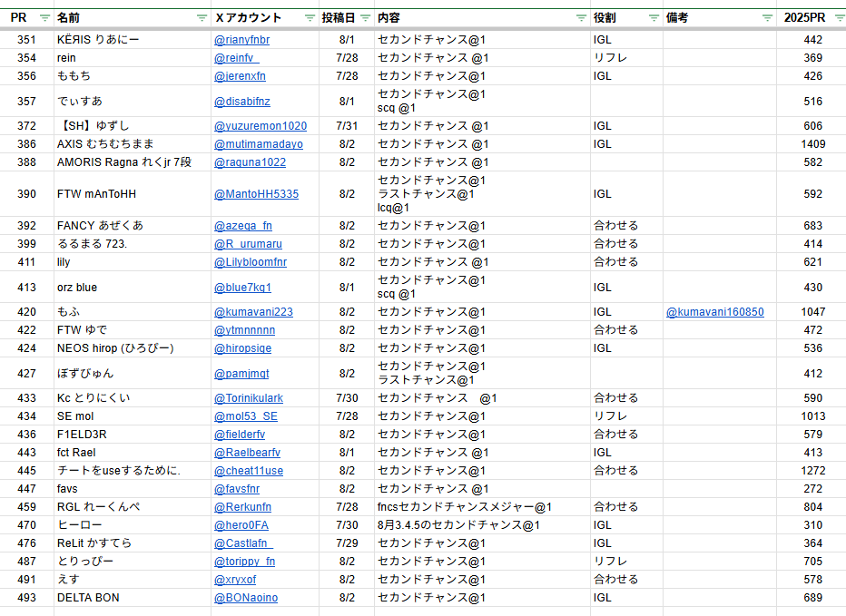Viewport: 846px width, 616px height.
Task: Open the @rianyfnbr account link
Action: [241, 40]
